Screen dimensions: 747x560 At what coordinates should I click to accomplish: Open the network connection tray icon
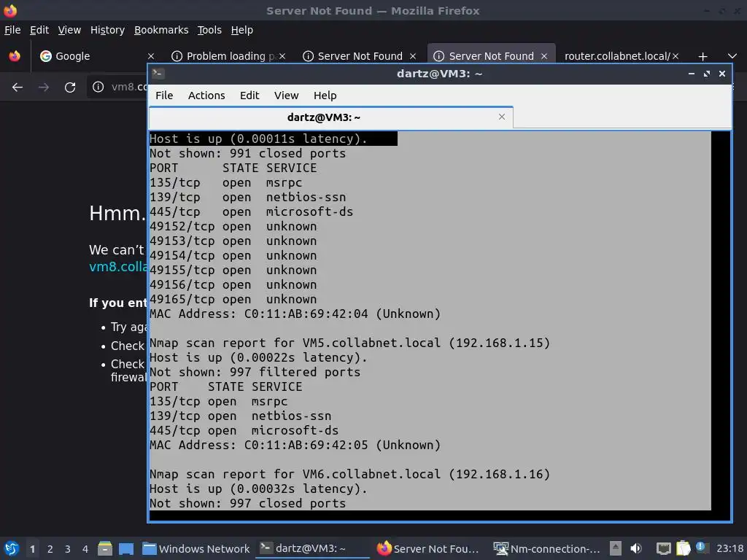tap(664, 548)
